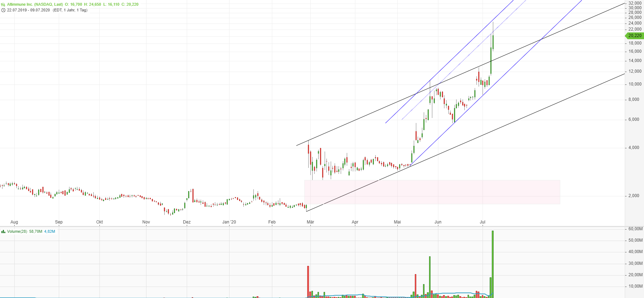Click the high value H: 24,650
Screen dimensions: 644x298
(x=93, y=4)
